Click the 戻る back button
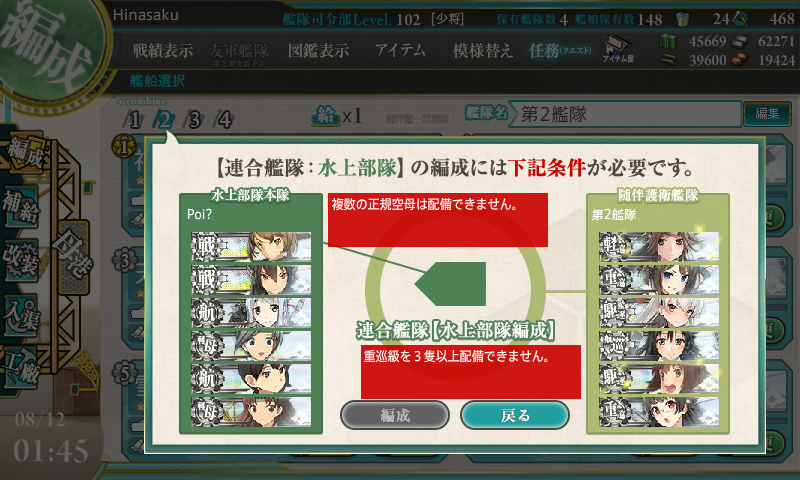800x480 pixels. (515, 415)
